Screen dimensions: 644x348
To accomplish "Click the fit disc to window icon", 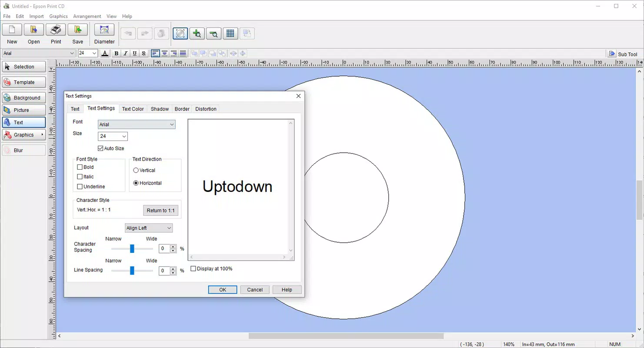I will [180, 33].
